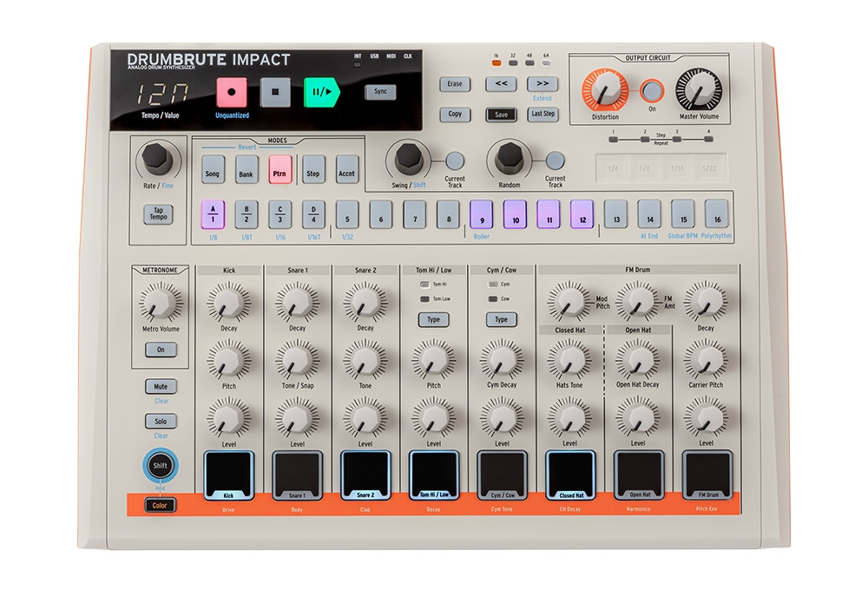
Task: Activate step button 16 Polyrhythm
Action: pyautogui.click(x=717, y=214)
